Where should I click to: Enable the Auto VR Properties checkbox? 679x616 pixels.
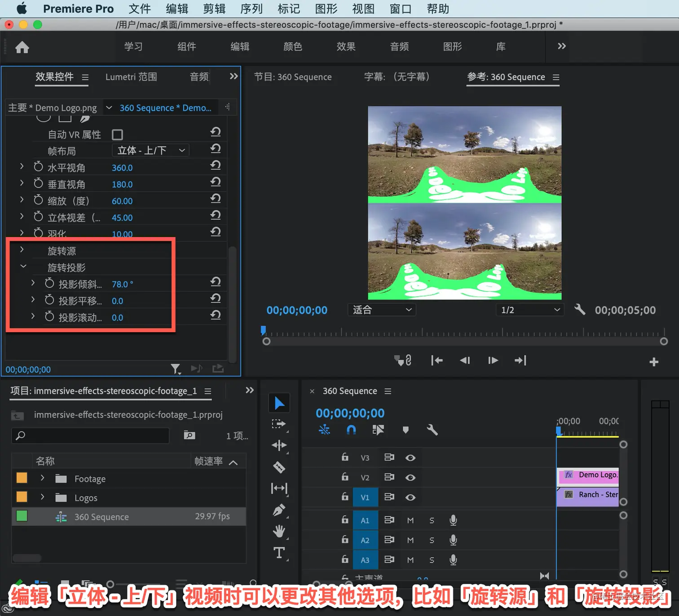117,135
